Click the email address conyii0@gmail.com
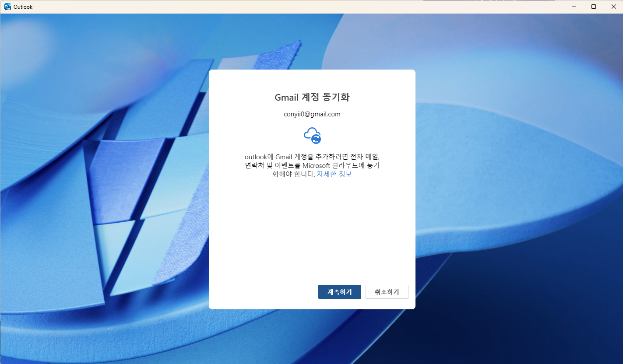 click(312, 114)
